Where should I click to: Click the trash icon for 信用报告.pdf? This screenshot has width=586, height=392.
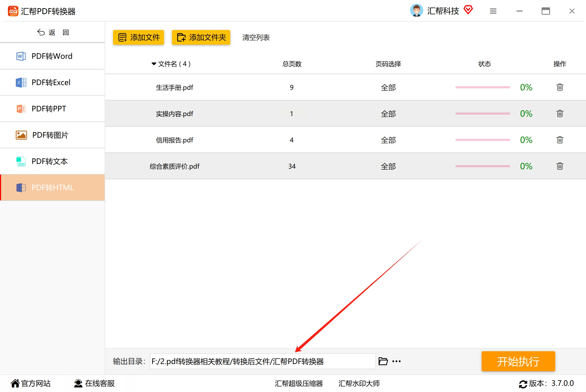[x=560, y=140]
